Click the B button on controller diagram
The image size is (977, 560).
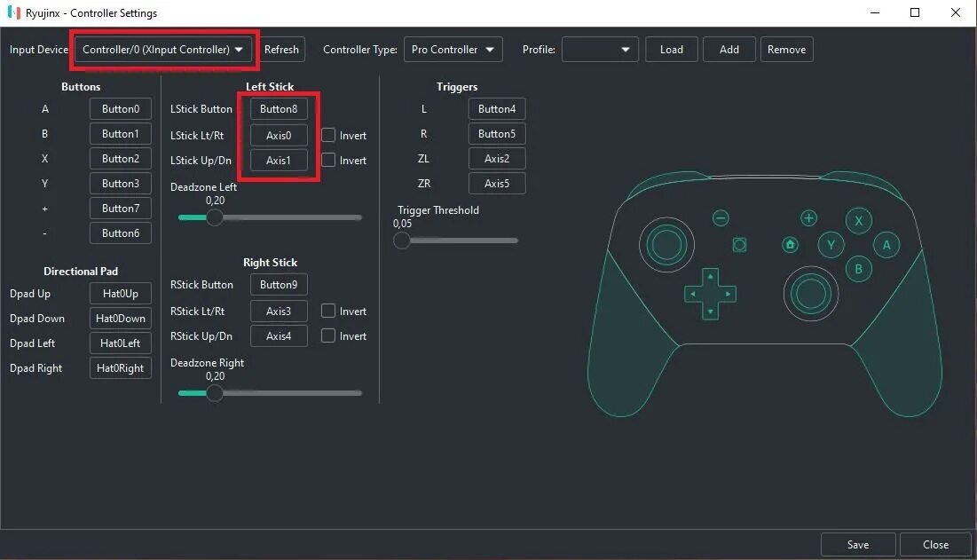point(859,269)
